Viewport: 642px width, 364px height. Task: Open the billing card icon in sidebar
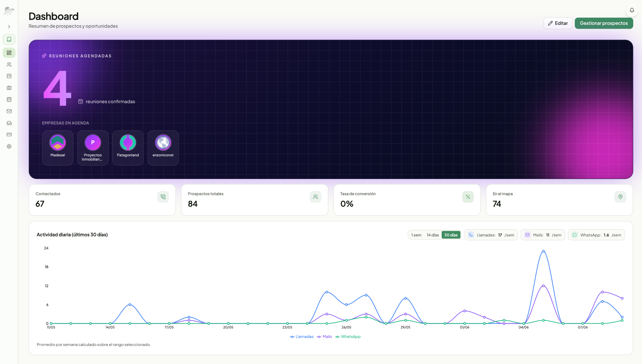click(x=9, y=135)
